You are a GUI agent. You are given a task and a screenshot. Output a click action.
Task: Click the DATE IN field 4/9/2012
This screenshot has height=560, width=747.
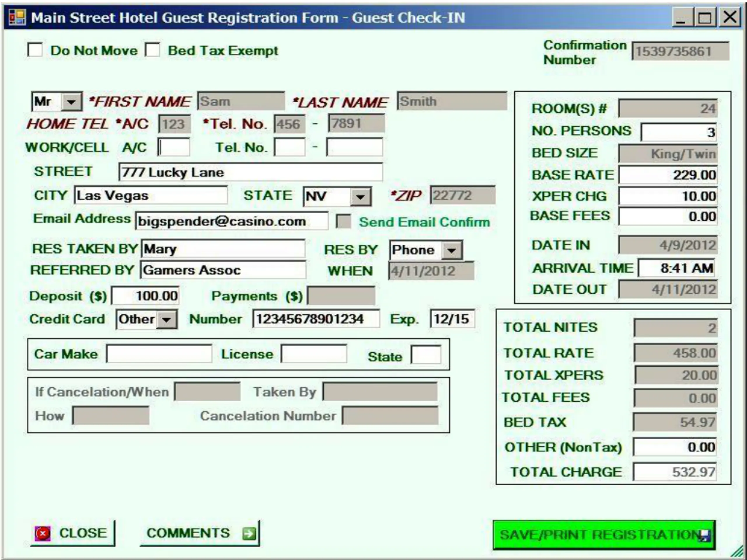click(x=668, y=245)
